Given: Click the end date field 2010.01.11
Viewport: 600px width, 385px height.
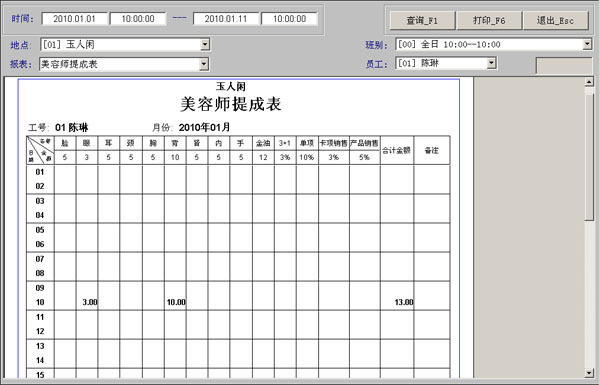Looking at the screenshot, I should 226,19.
